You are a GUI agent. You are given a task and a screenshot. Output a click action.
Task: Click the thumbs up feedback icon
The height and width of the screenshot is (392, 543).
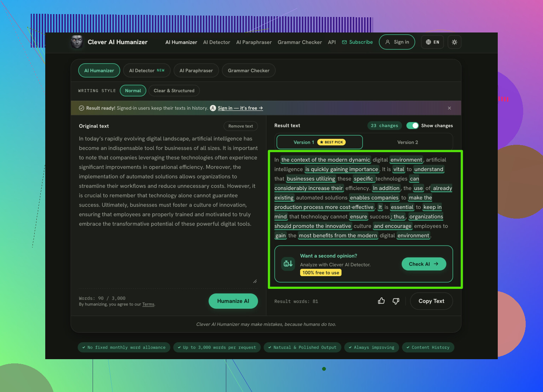tap(381, 301)
